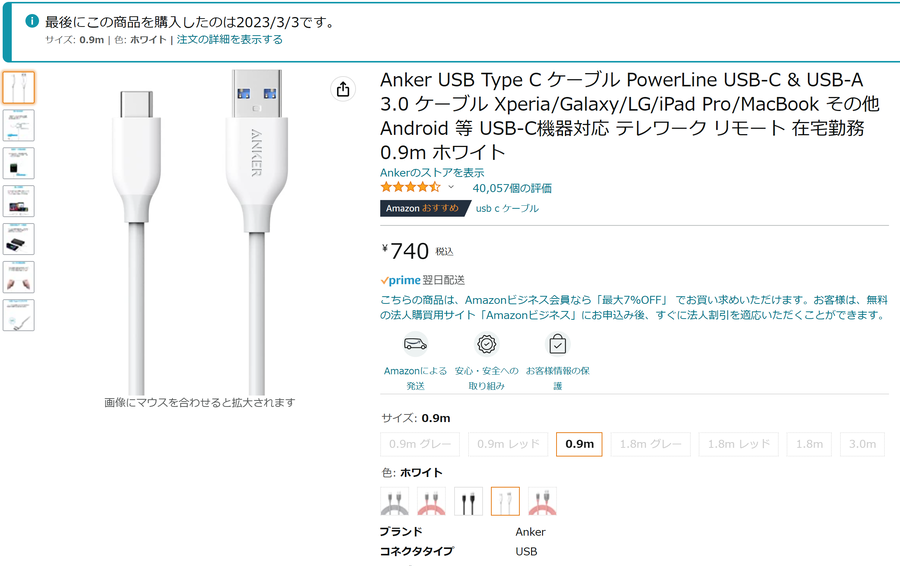Viewport: 900px width, 566px height.
Task: Open the rating breakdown chevron beside stars
Action: tap(451, 187)
